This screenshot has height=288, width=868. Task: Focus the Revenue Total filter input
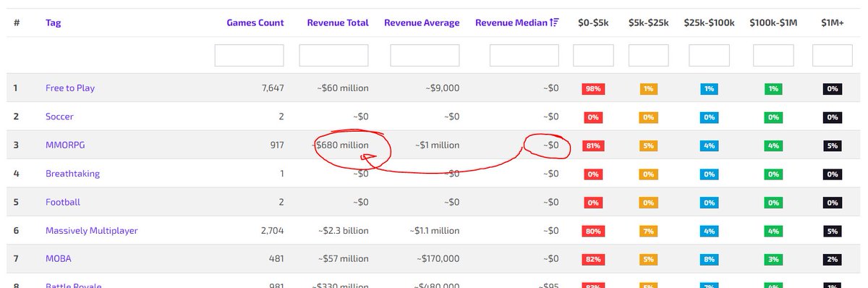click(333, 56)
